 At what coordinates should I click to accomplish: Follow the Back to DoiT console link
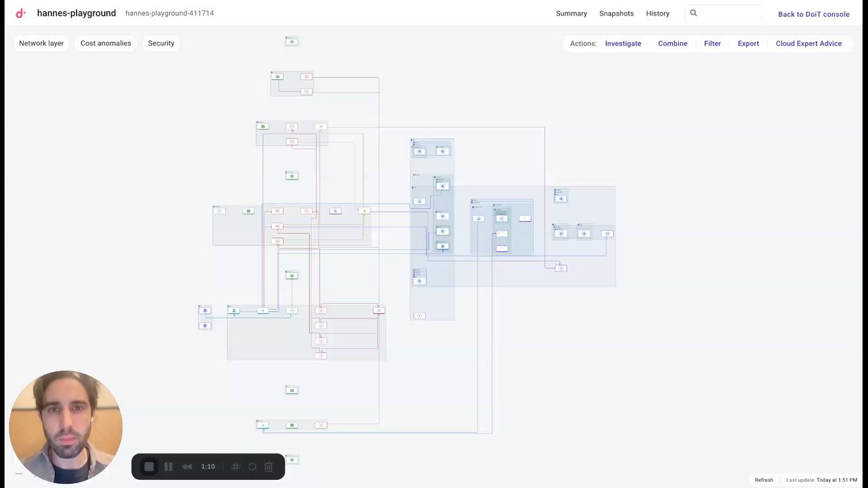tap(814, 14)
